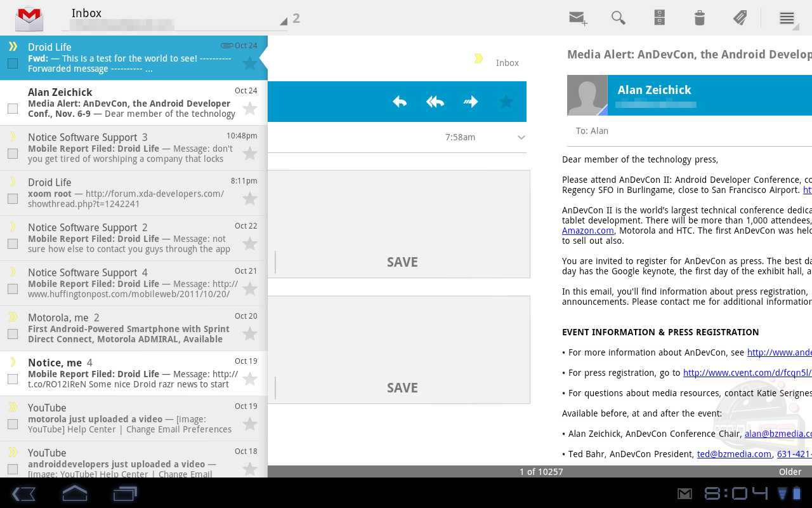The image size is (812, 508).
Task: Open the search mail icon
Action: click(x=619, y=18)
